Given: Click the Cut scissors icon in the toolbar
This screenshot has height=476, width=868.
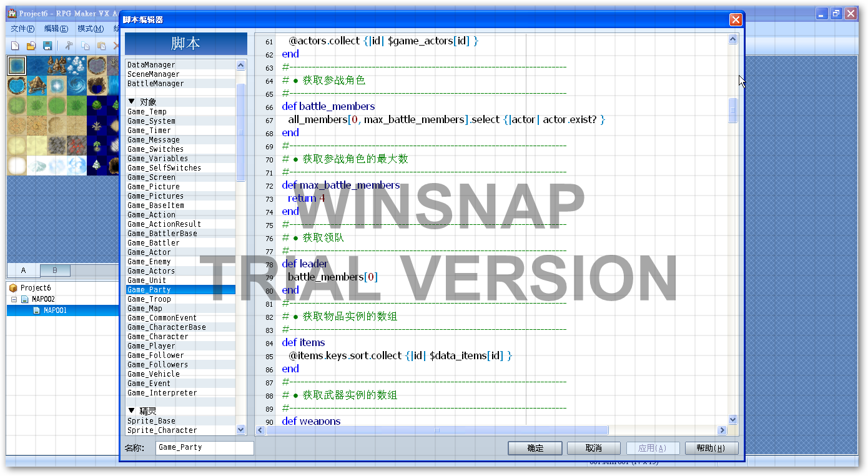Looking at the screenshot, I should pos(69,46).
